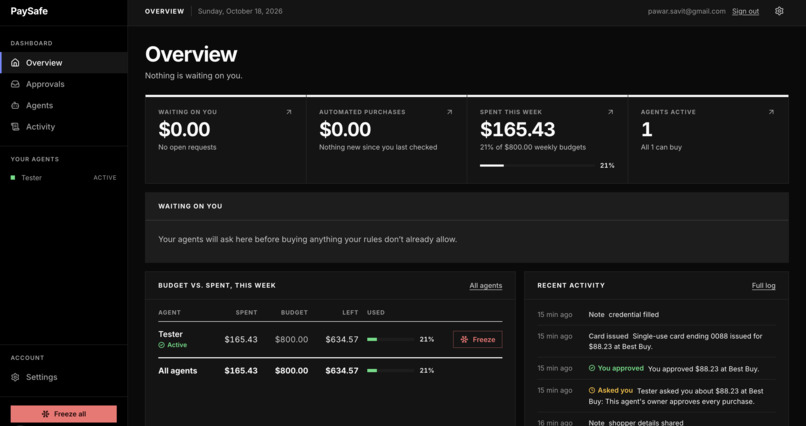
Task: Open the gear settings icon in top bar
Action: (779, 11)
